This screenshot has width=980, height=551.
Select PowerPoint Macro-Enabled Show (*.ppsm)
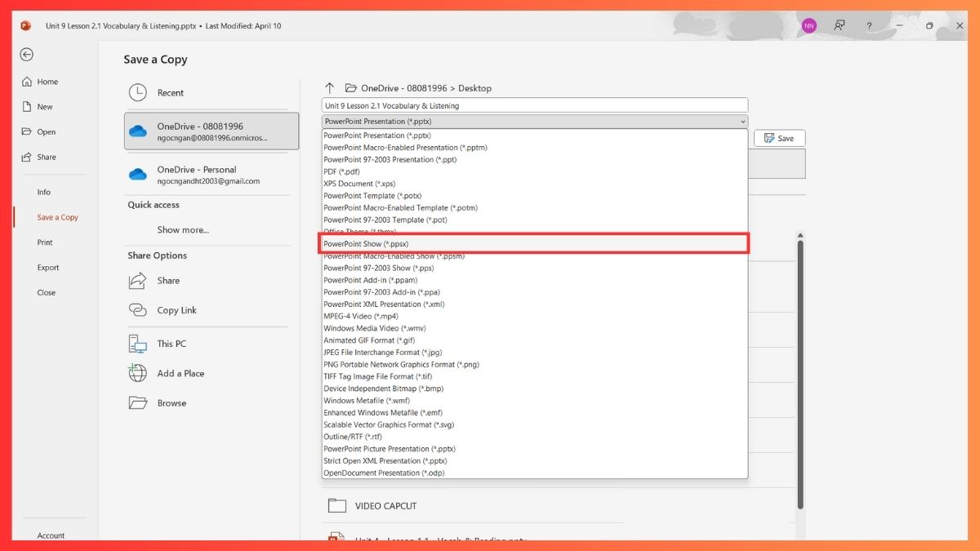(x=535, y=256)
